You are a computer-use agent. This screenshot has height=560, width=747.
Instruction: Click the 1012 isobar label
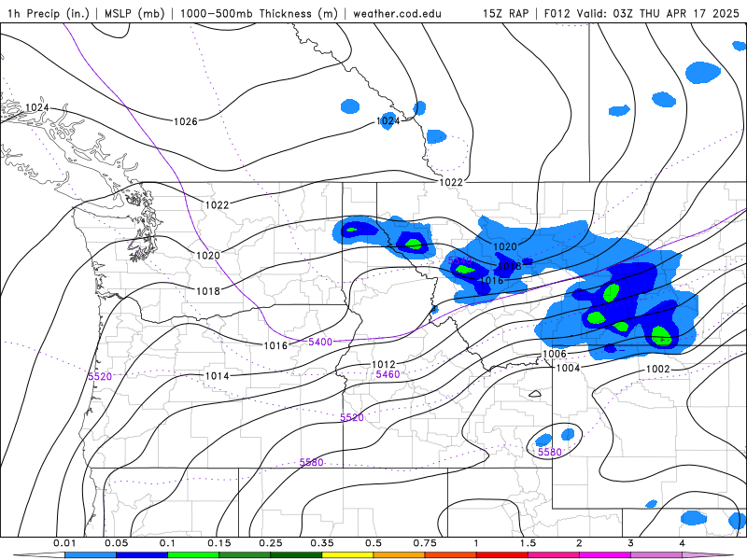384,364
